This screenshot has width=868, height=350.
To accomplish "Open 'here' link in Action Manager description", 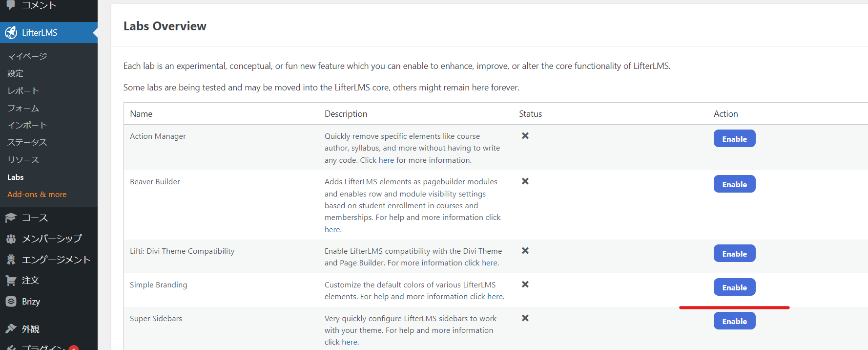I will [386, 160].
